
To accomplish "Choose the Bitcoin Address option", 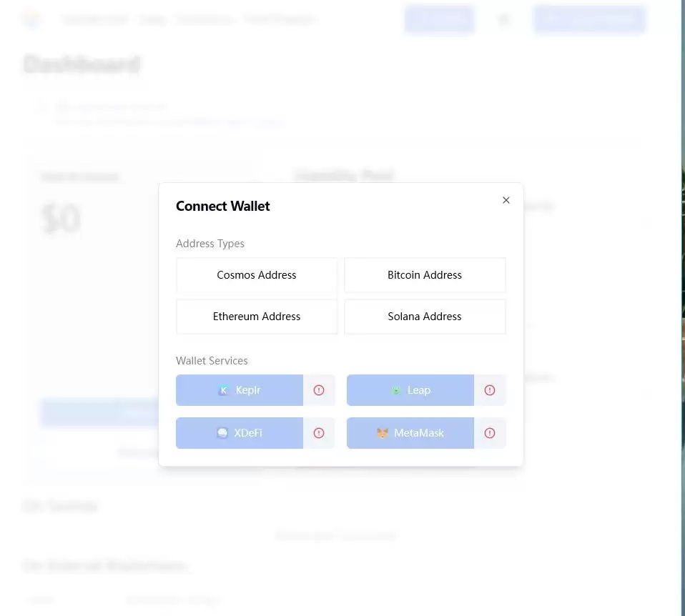I will [x=425, y=275].
